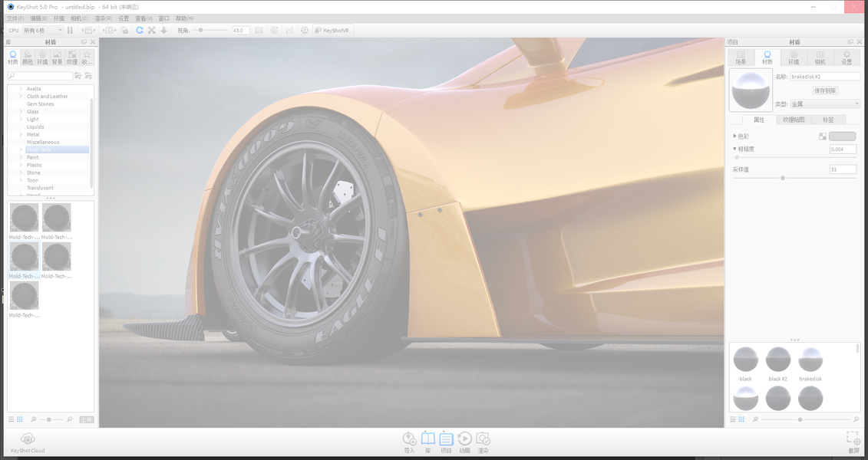Switch the project materials to list view
The height and width of the screenshot is (460, 868).
pos(733,419)
